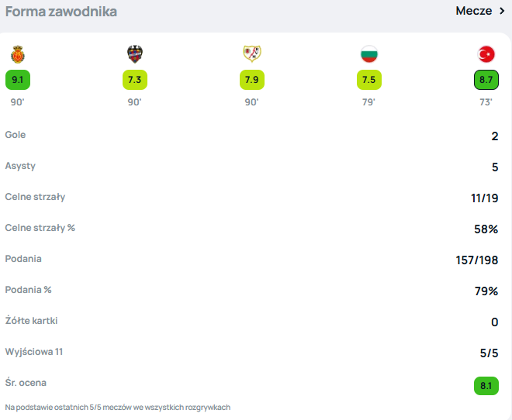Expand matches with the chevron arrow
Image resolution: width=512 pixels, height=420 pixels.
(x=502, y=11)
